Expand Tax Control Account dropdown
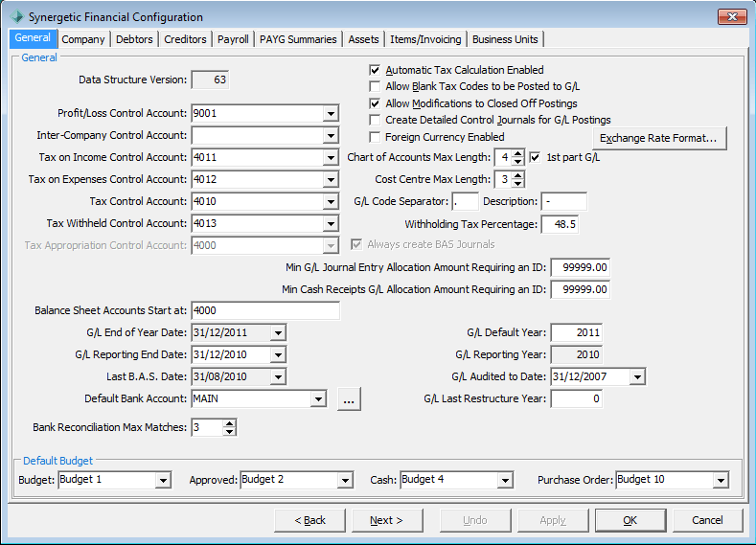756x545 pixels. (331, 202)
